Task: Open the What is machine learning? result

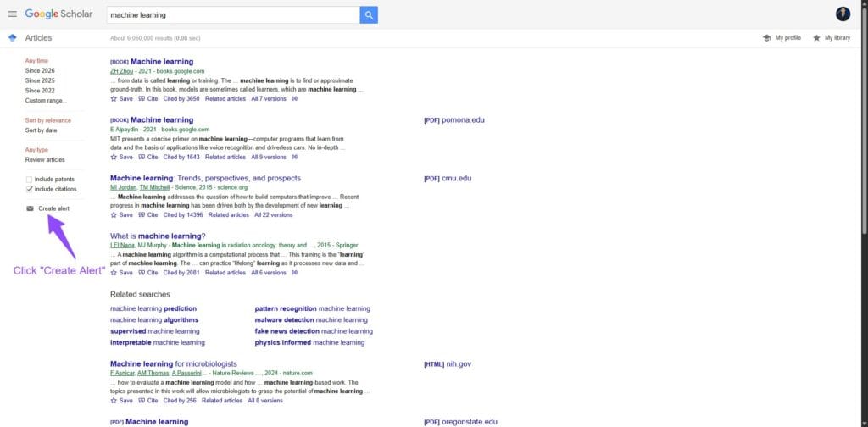Action: [158, 236]
